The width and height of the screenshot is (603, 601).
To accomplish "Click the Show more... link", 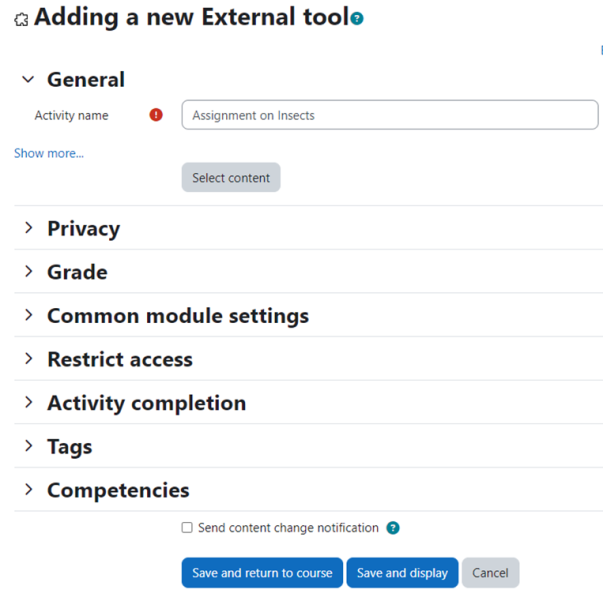I will [49, 153].
